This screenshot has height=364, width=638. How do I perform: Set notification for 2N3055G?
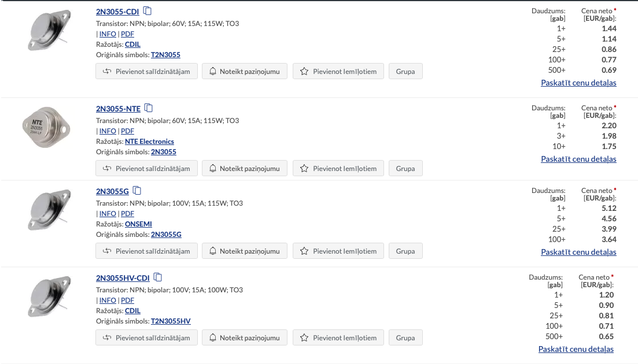tap(244, 251)
